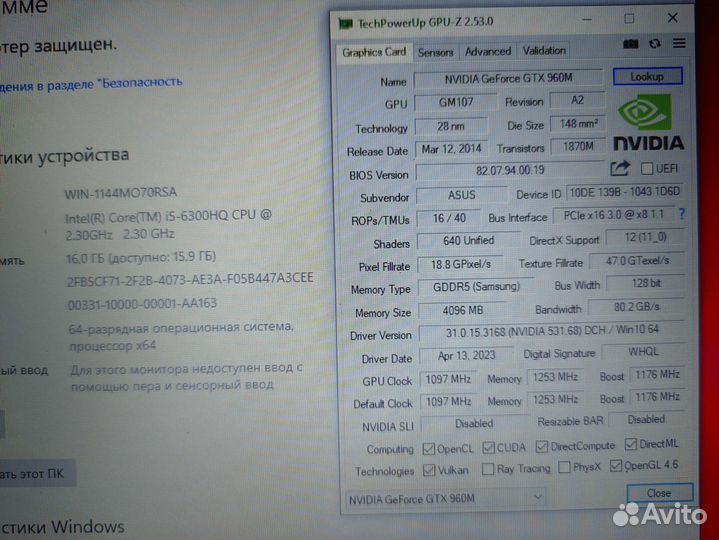Image resolution: width=719 pixels, height=540 pixels.
Task: Click the Memory Size field 4096 MB
Action: click(x=463, y=311)
